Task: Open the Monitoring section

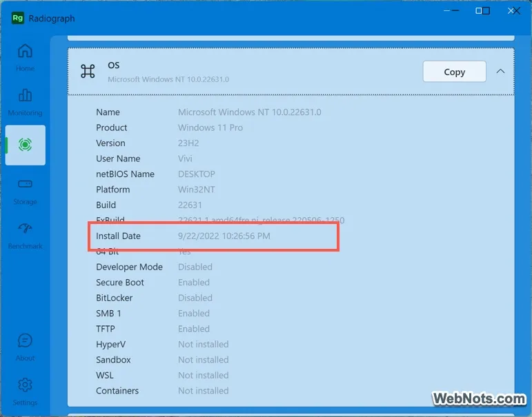Action: tap(25, 102)
